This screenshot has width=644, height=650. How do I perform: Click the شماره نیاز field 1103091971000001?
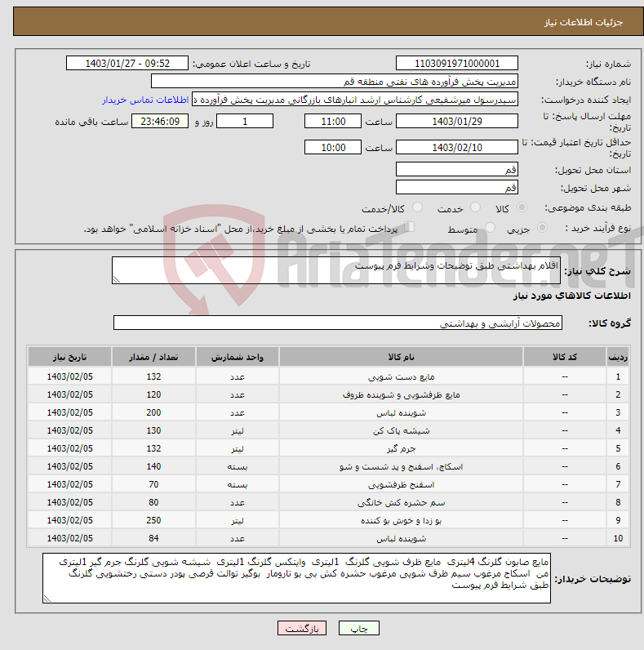pos(457,64)
